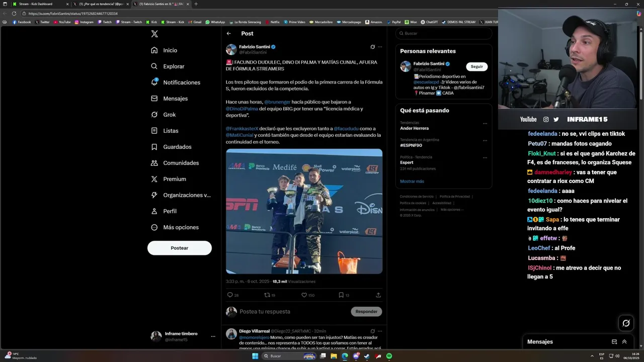
Task: Open more options on Fabrizio Santini's post
Action: click(x=380, y=47)
